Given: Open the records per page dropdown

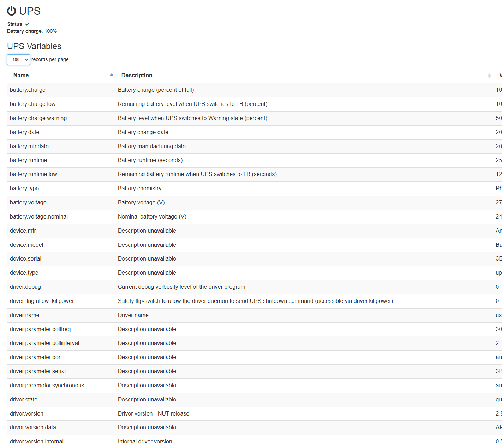Looking at the screenshot, I should click(x=18, y=60).
